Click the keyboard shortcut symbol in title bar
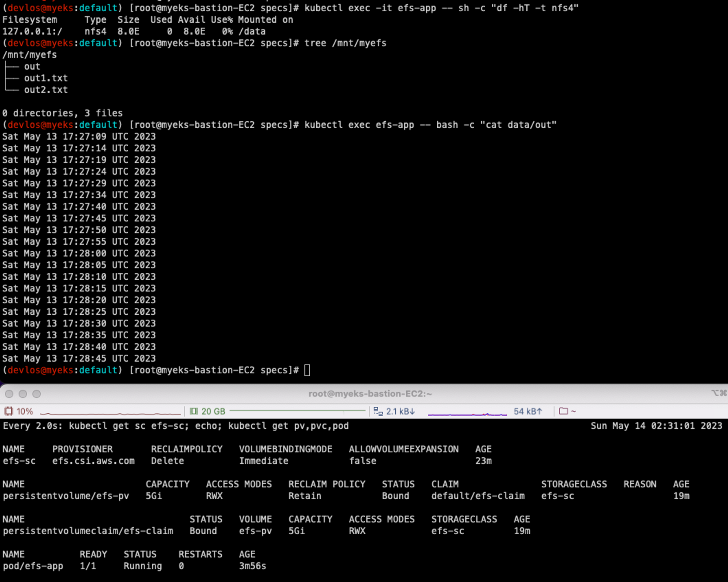Image resolution: width=728 pixels, height=582 pixels. [x=719, y=393]
